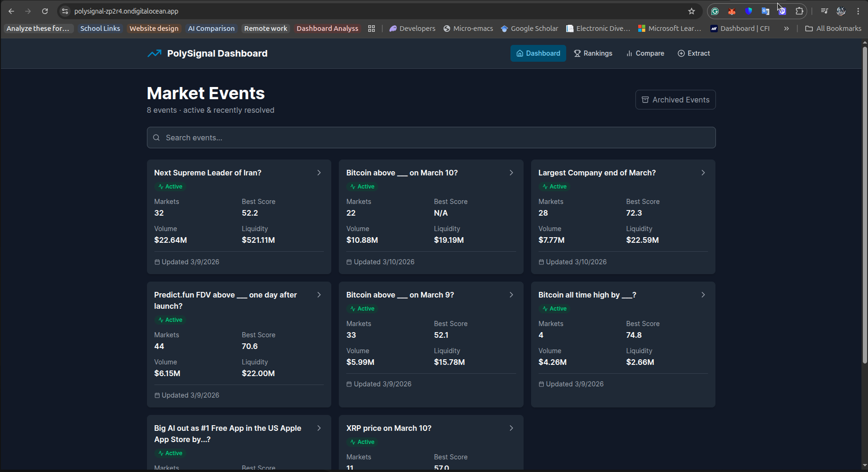Click the search magnifier icon in events search
The height and width of the screenshot is (472, 868).
point(157,138)
